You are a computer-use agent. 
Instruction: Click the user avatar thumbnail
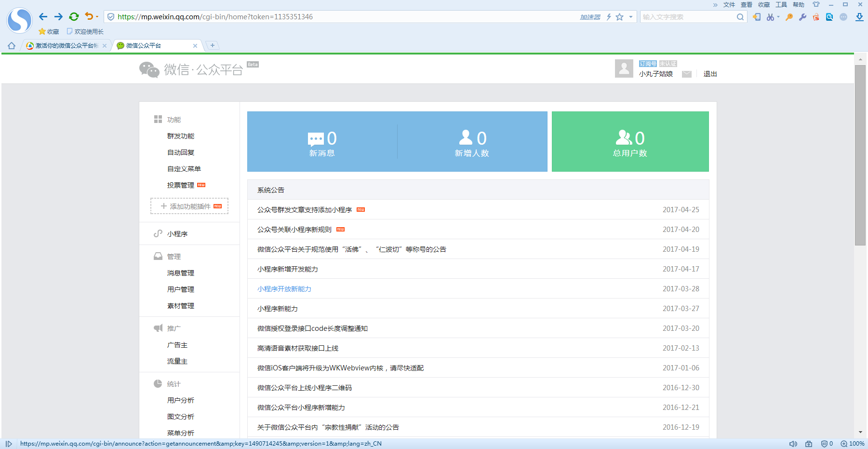(x=624, y=68)
